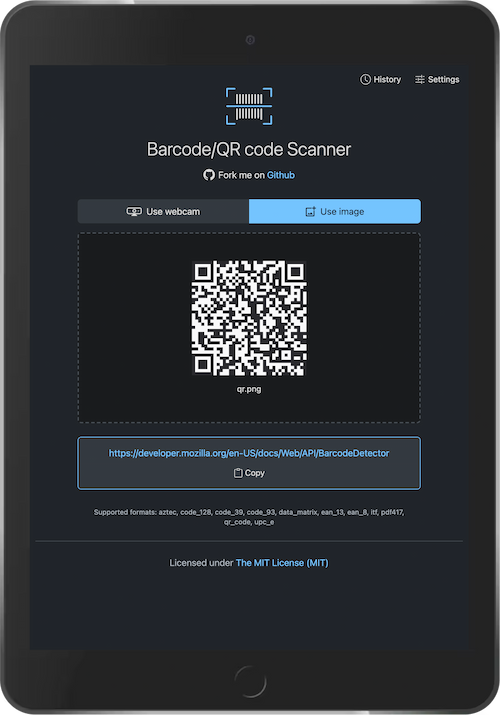The height and width of the screenshot is (715, 500).
Task: Click the GitHub octocat icon
Action: [x=209, y=175]
